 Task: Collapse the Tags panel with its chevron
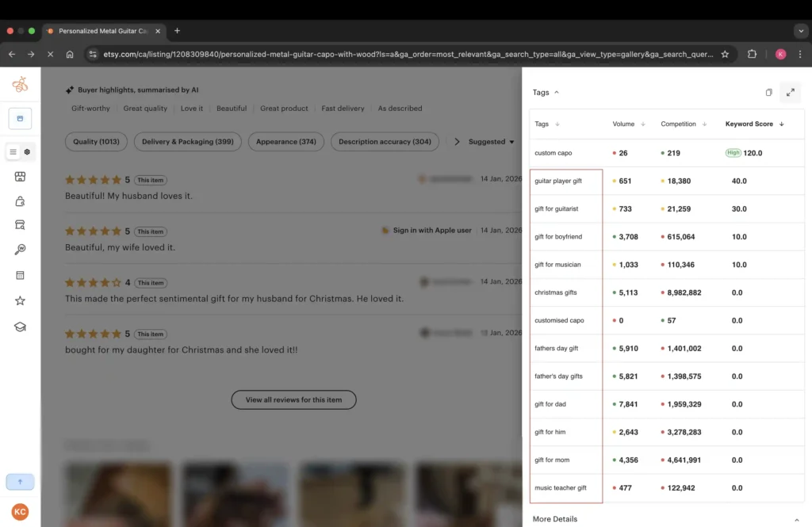click(555, 92)
